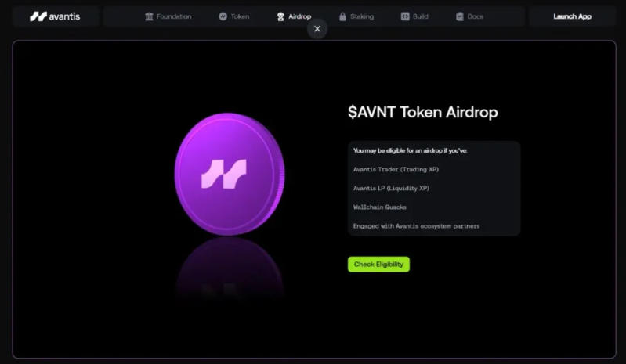
Task: Click the purple AVNT coin graphic
Action: (230, 175)
